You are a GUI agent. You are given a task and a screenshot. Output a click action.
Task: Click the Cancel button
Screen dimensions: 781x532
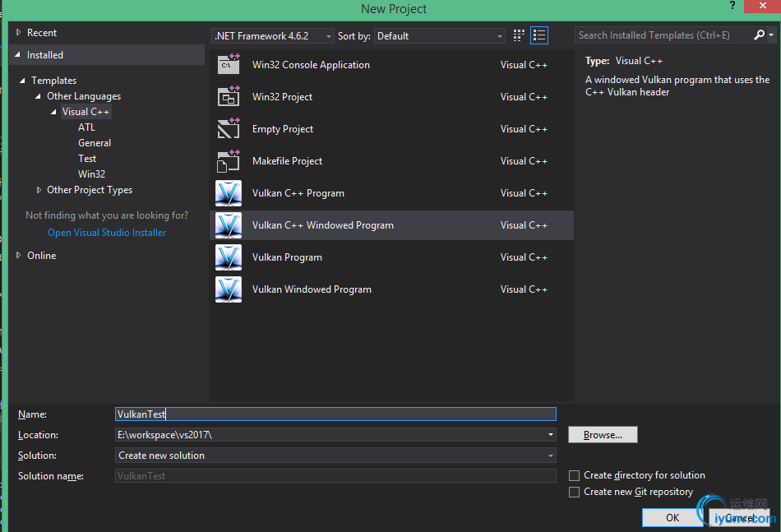tap(739, 517)
